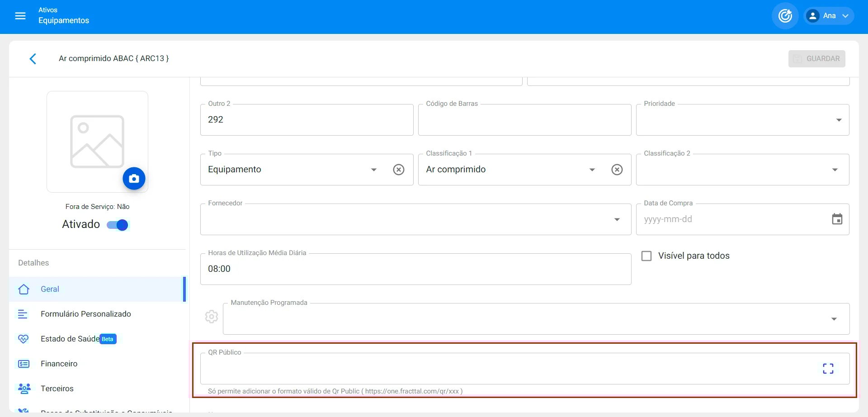Viewport: 868px width, 417px height.
Task: Expand the Prioridade dropdown
Action: click(839, 120)
